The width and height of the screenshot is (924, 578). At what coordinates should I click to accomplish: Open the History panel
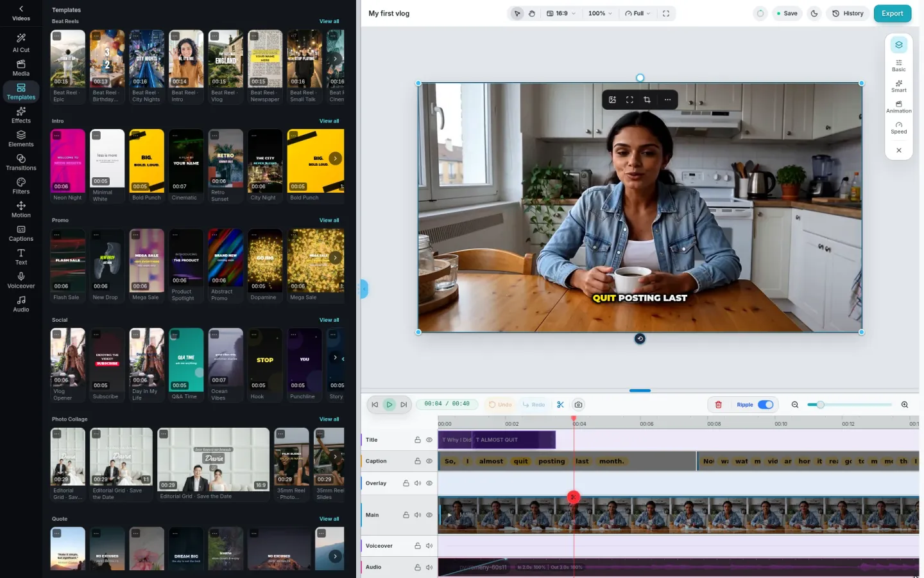(848, 13)
